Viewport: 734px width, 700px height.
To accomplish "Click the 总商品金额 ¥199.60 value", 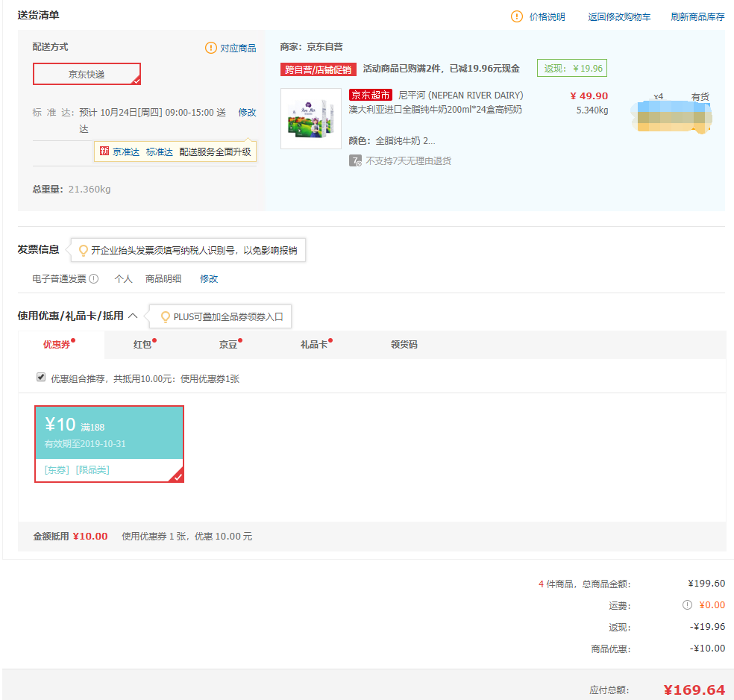I will pos(706,584).
